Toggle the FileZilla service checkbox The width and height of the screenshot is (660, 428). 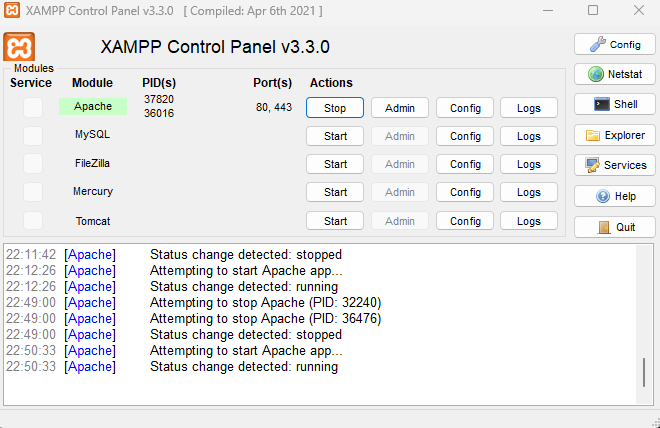point(33,163)
